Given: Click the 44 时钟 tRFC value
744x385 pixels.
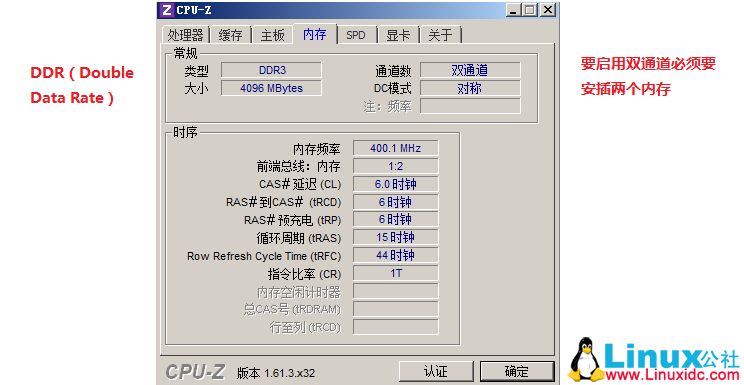Looking at the screenshot, I should click(x=395, y=255).
